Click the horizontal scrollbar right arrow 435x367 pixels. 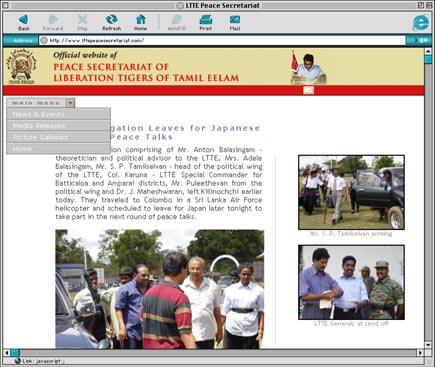tap(420, 352)
